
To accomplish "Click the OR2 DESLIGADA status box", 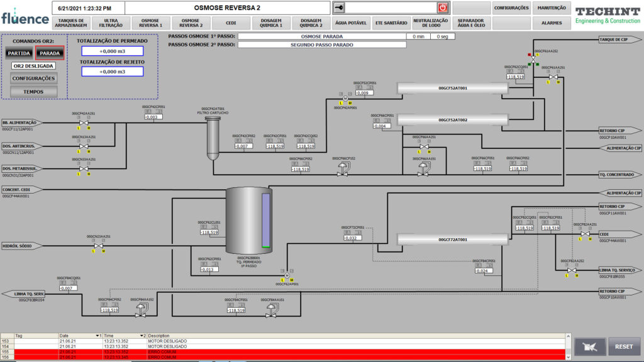I will tap(33, 65).
